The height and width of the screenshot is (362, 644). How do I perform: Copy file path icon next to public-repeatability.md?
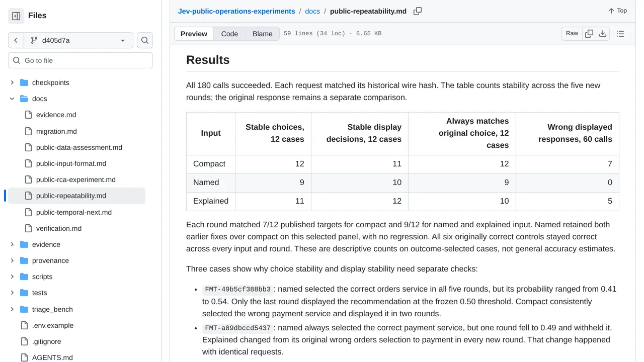(418, 11)
